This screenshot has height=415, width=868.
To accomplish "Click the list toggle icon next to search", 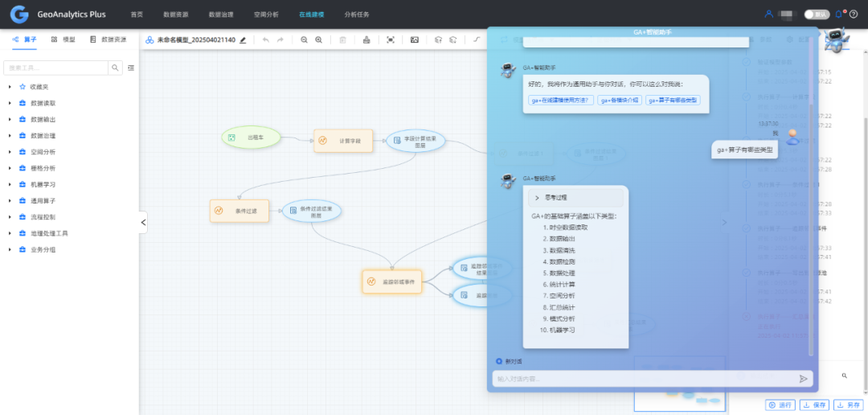I will coord(131,68).
